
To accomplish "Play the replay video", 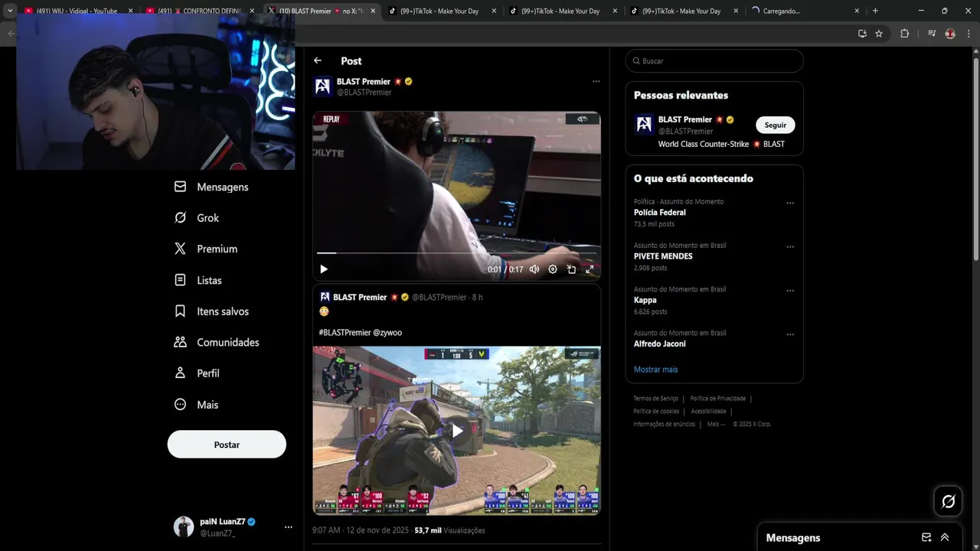I will click(324, 269).
